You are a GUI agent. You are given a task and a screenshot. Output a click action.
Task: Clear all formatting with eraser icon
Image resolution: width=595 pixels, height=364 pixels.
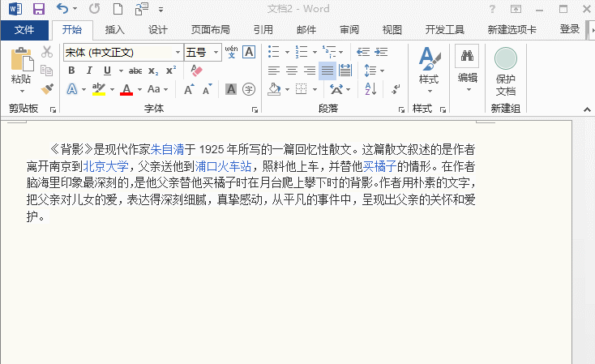(x=196, y=71)
